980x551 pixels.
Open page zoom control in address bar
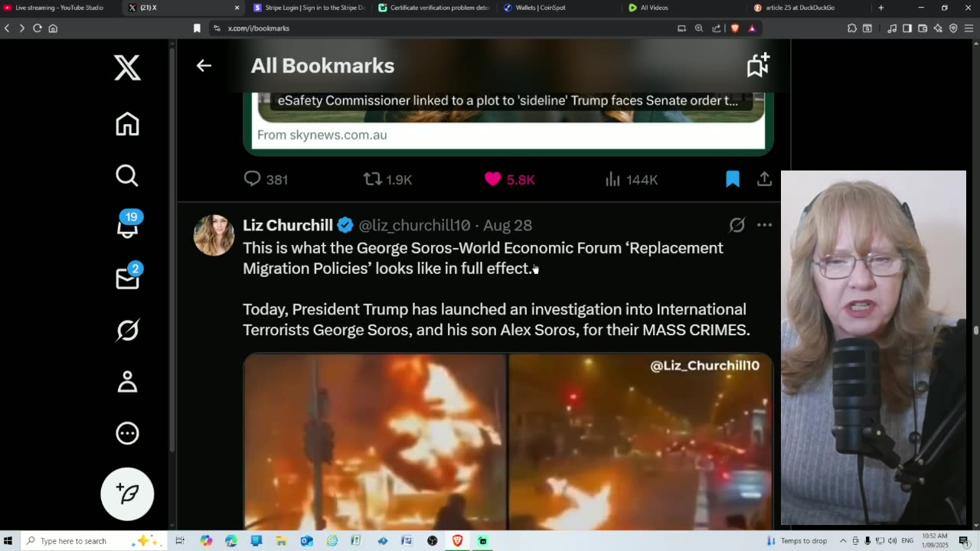[699, 28]
